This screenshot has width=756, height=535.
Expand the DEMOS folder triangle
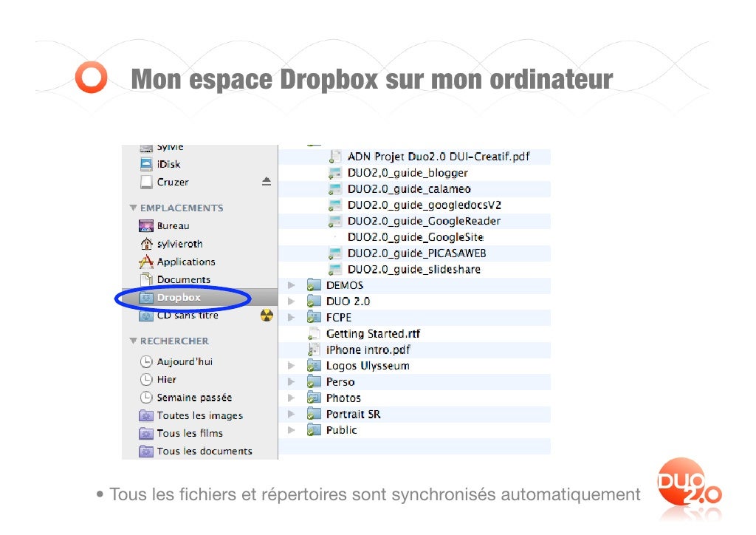point(291,285)
